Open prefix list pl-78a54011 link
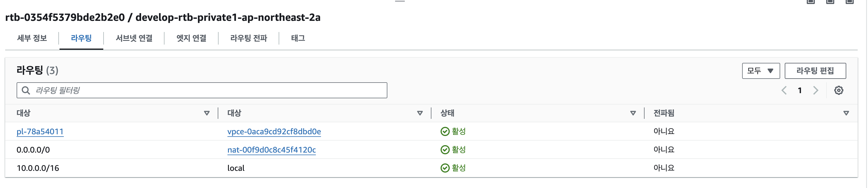 40,131
